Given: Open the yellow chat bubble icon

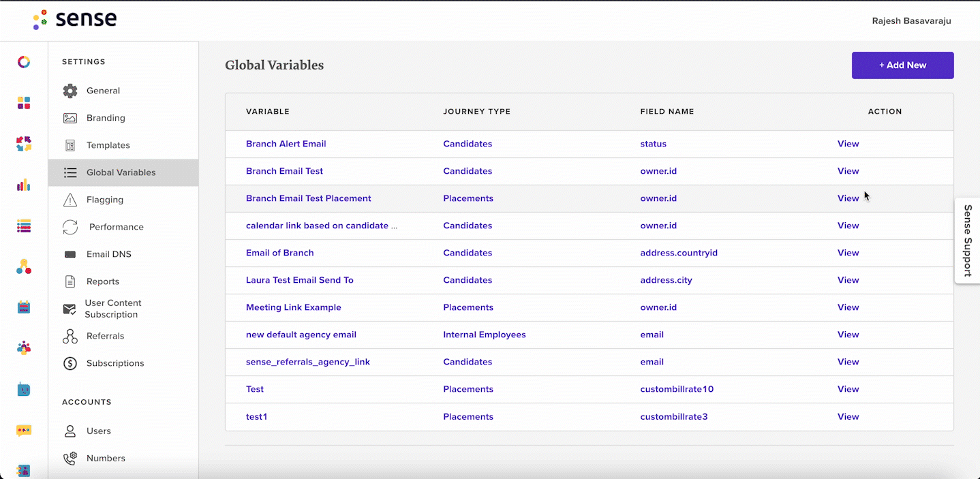Looking at the screenshot, I should [x=24, y=431].
